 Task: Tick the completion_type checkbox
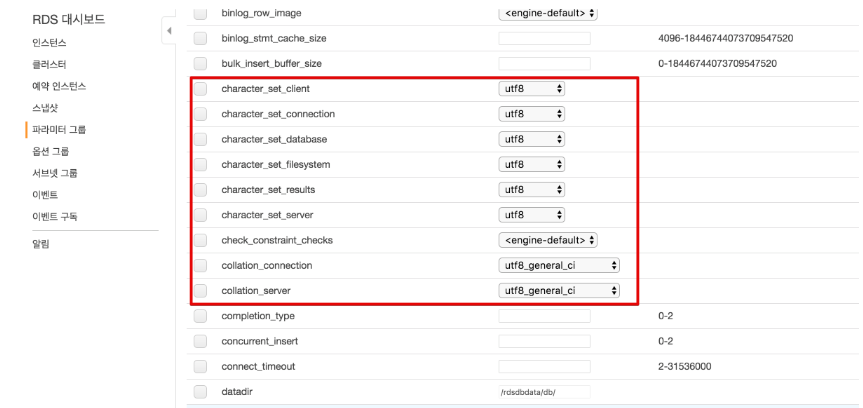[200, 316]
